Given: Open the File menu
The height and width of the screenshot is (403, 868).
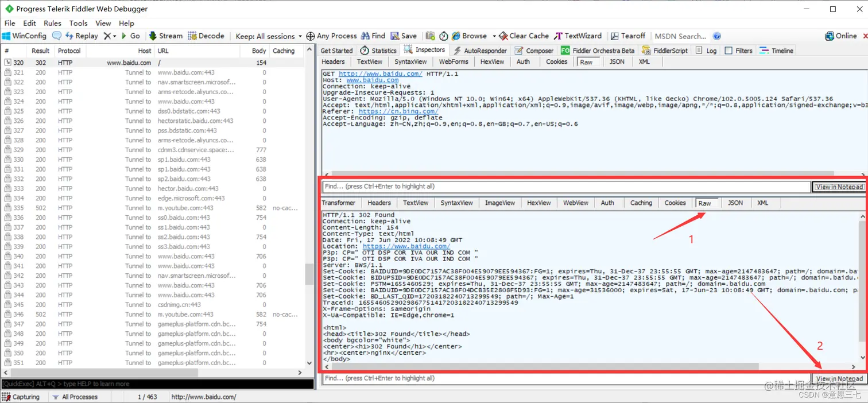Looking at the screenshot, I should point(10,23).
